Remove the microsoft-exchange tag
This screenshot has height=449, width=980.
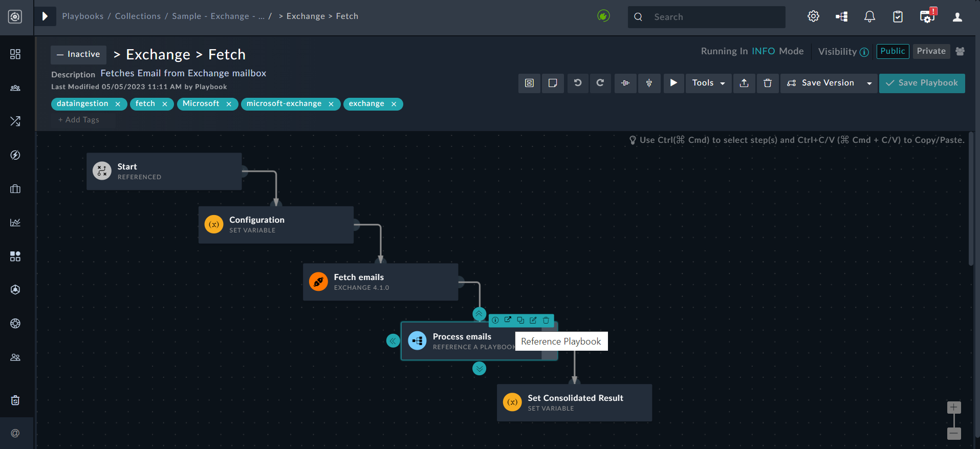coord(331,104)
